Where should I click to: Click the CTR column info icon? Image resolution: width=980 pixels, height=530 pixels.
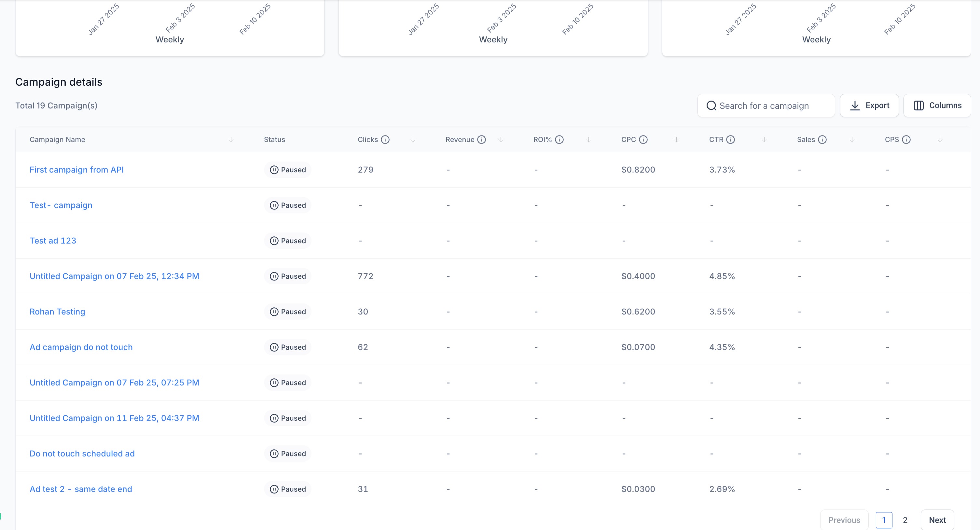(x=730, y=140)
